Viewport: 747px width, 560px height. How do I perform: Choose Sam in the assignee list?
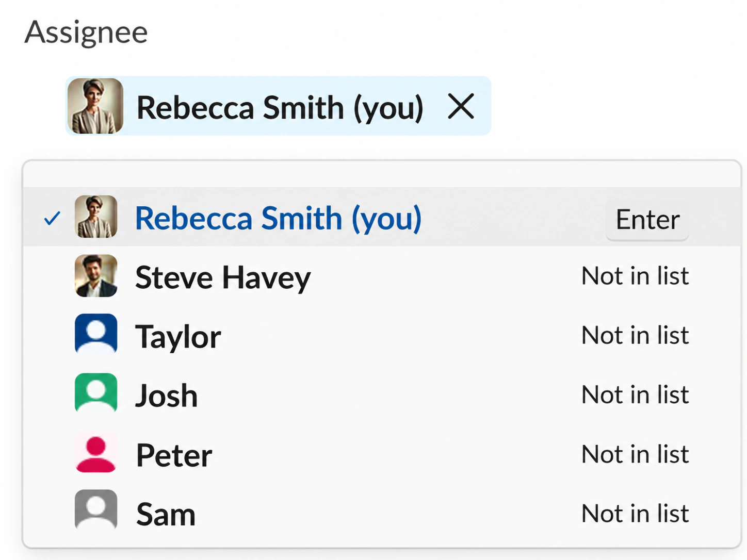pos(382,513)
